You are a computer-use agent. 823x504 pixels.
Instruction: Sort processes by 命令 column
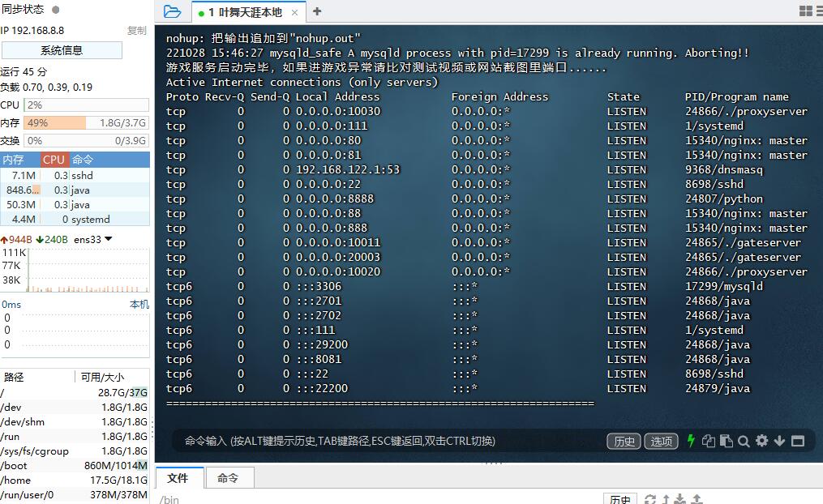coord(109,160)
